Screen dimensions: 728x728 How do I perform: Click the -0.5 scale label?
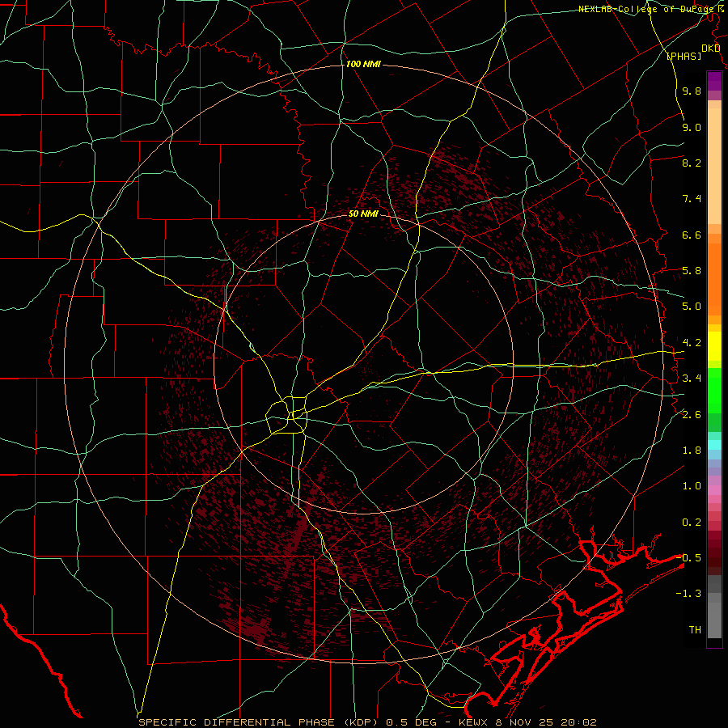pos(688,558)
